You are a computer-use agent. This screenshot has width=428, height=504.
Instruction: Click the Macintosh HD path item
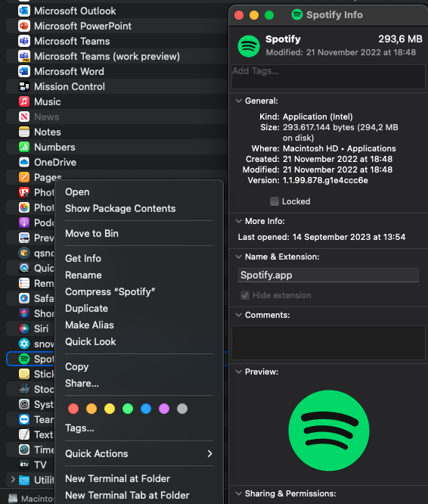[31, 499]
